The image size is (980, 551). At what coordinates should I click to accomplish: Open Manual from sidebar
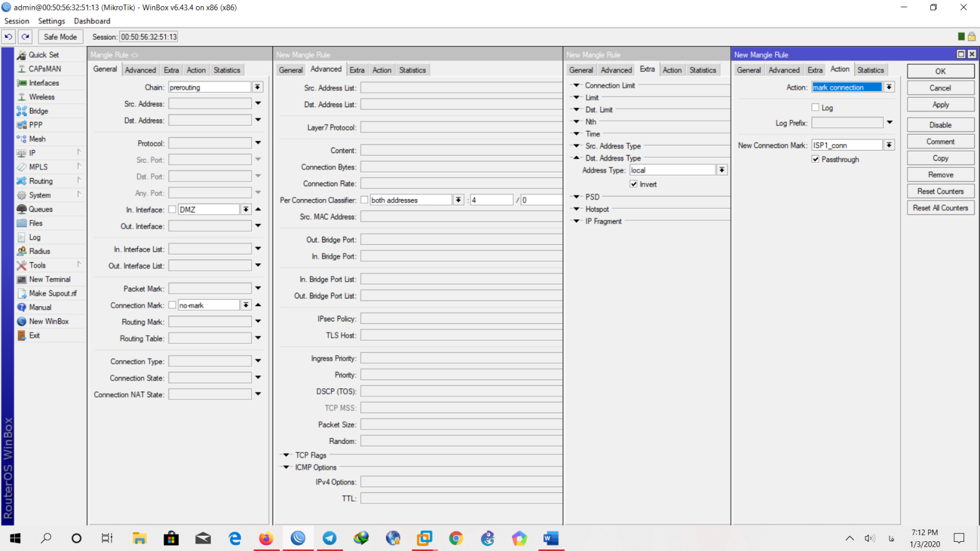pyautogui.click(x=40, y=307)
